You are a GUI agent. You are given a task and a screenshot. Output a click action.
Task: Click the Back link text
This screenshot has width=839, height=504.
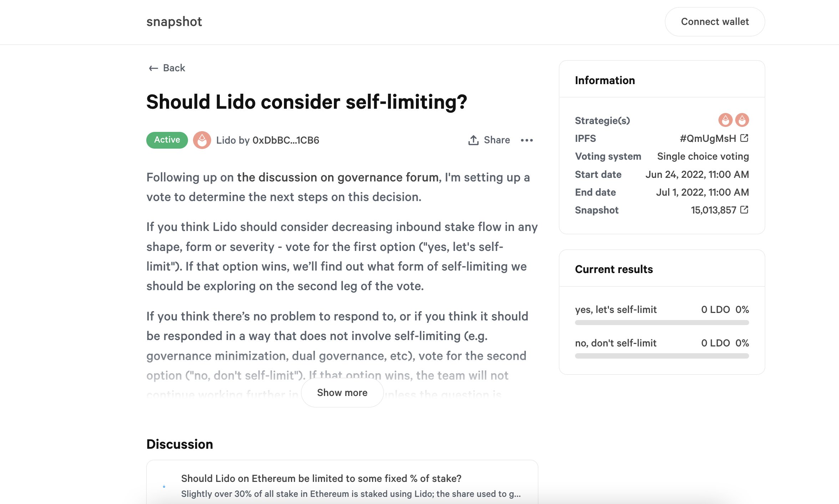click(174, 68)
